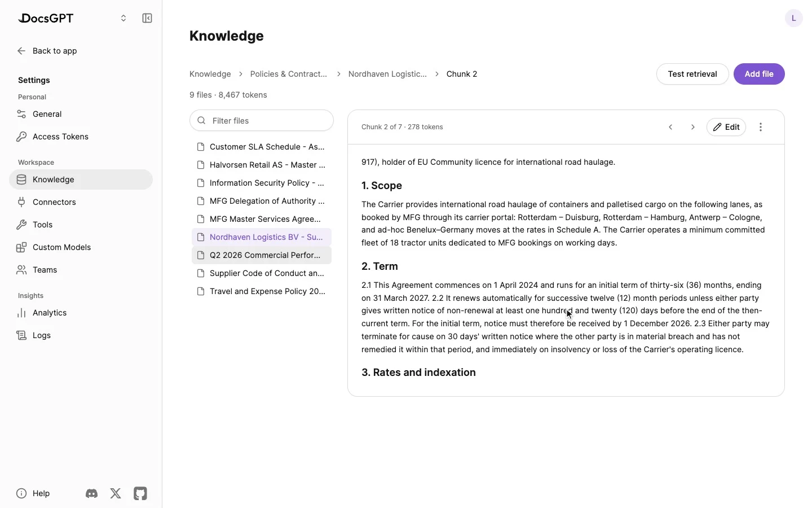The image size is (812, 508).
Task: Open the Tools page
Action: (81, 225)
